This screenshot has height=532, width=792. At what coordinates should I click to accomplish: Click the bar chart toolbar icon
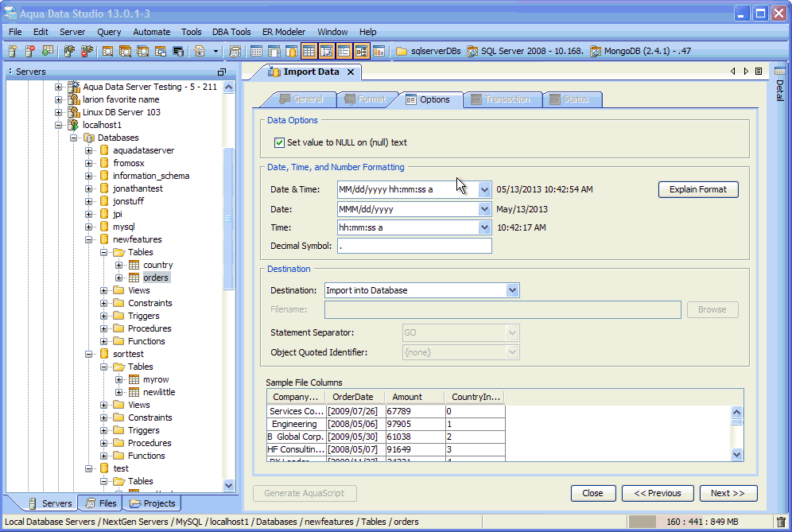tap(379, 51)
